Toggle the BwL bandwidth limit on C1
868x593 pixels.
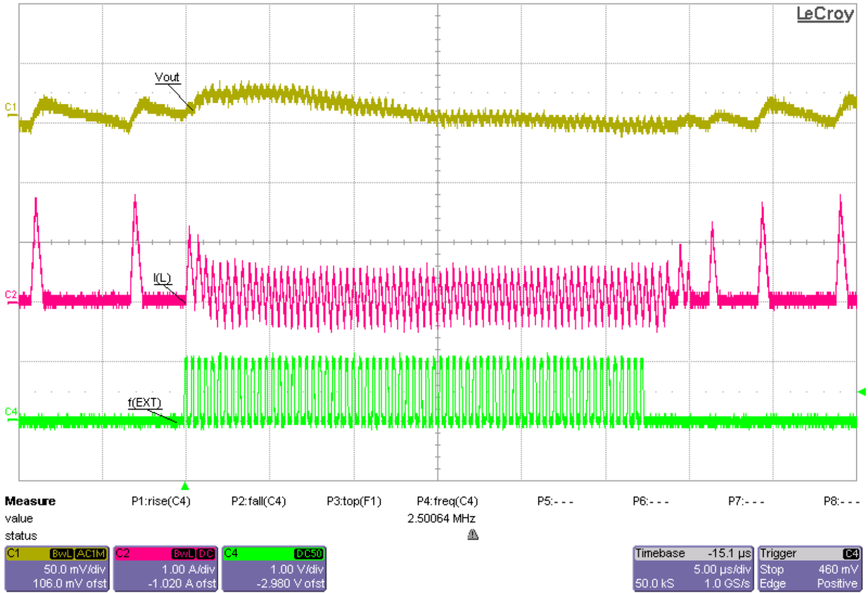(x=61, y=554)
